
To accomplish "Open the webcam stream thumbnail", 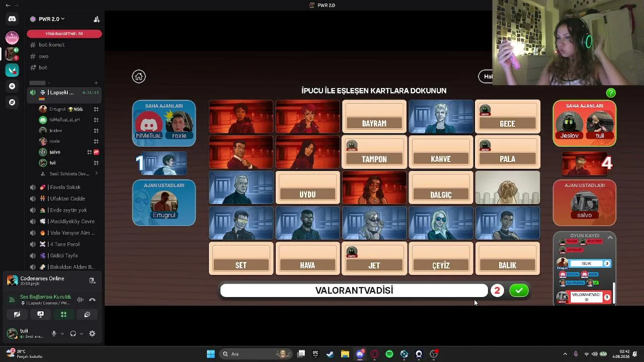I will pyautogui.click(x=569, y=43).
